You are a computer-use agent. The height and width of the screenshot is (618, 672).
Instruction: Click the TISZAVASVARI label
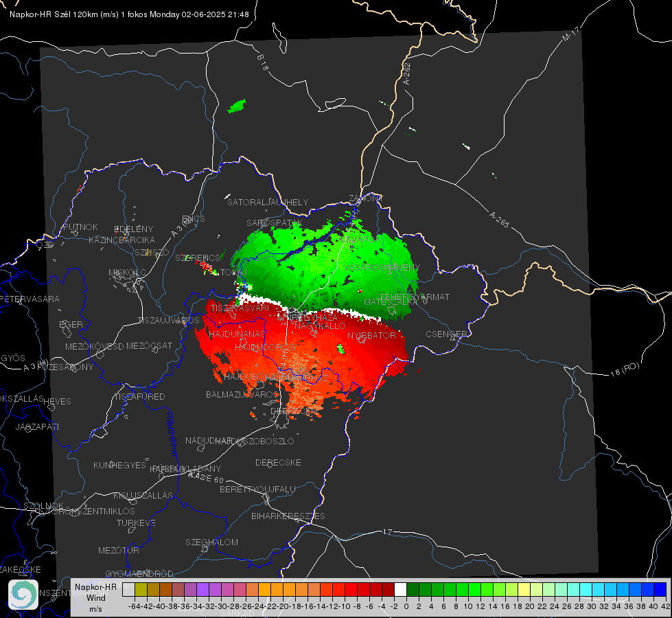(x=240, y=308)
